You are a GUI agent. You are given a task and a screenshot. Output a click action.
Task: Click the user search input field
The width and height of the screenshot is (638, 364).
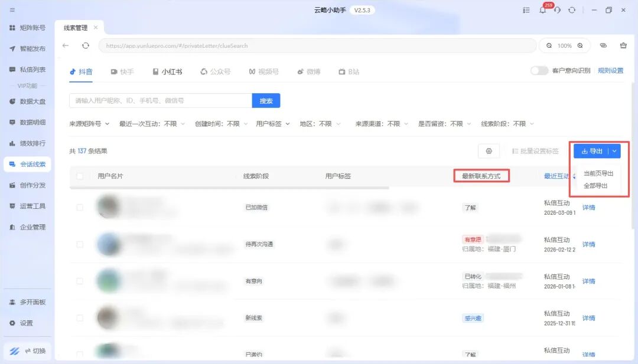pyautogui.click(x=160, y=101)
